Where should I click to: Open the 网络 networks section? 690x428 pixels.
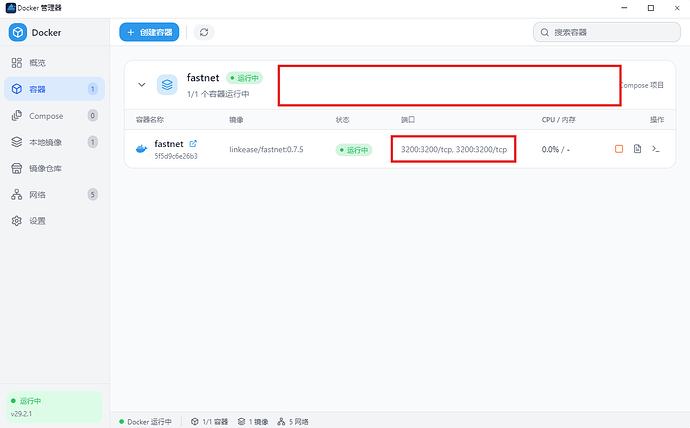[x=55, y=194]
